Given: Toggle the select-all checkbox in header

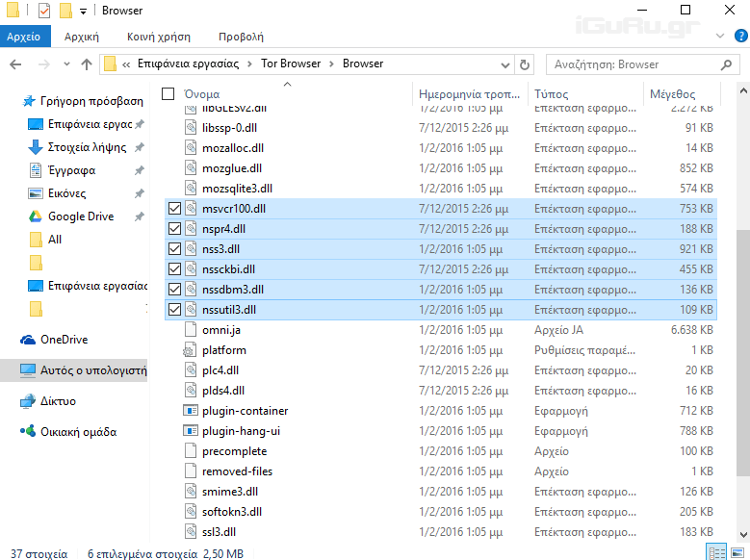Looking at the screenshot, I should click(168, 93).
